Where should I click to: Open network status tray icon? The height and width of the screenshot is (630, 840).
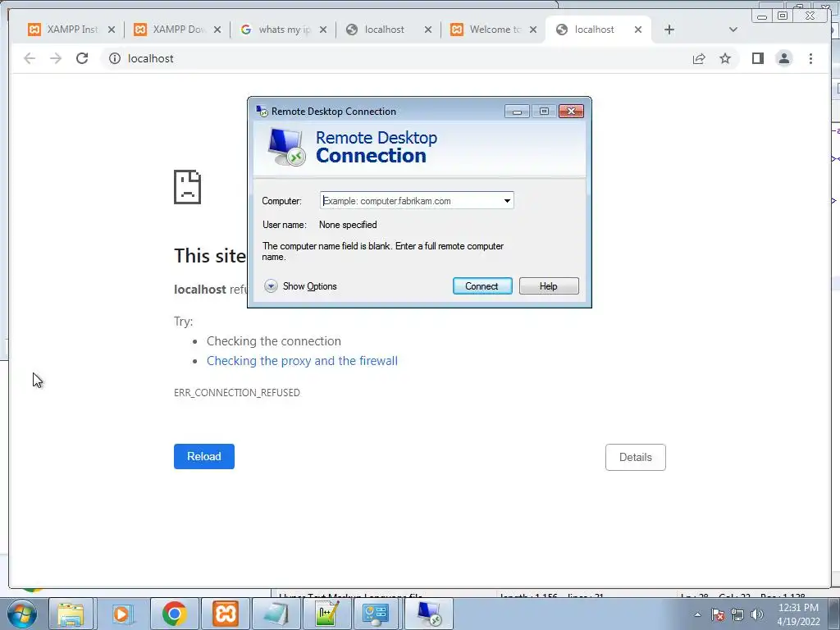click(737, 614)
